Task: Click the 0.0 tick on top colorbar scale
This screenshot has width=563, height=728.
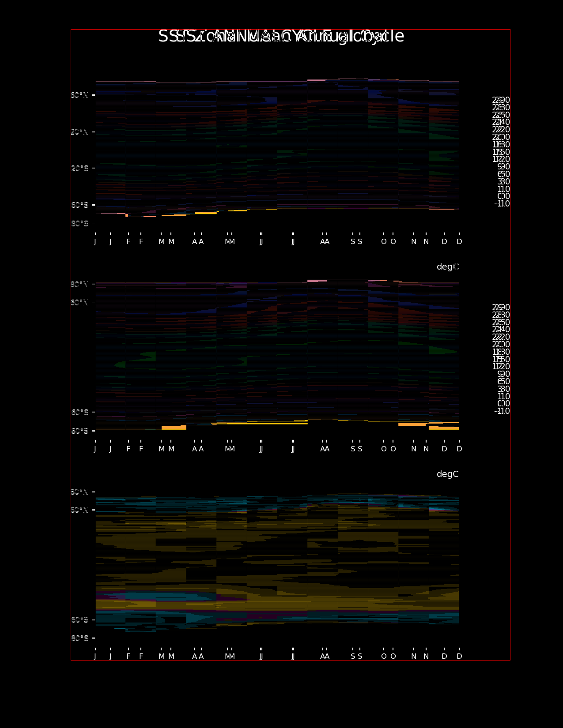Action: pos(503,196)
